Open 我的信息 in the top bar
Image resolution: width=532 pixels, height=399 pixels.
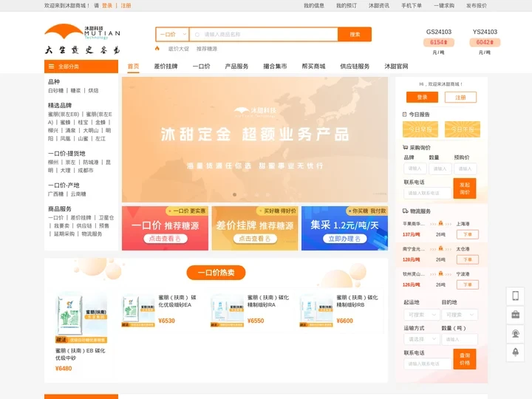[x=314, y=5]
